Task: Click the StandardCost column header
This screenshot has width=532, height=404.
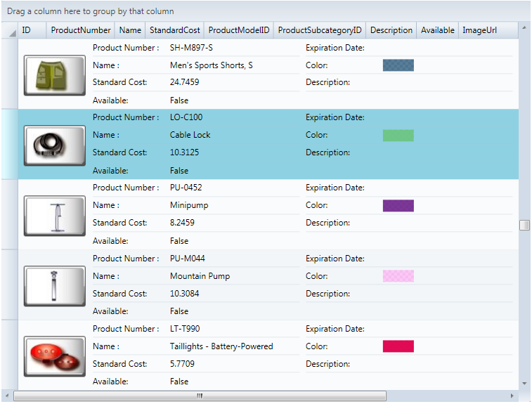Action: coord(174,30)
